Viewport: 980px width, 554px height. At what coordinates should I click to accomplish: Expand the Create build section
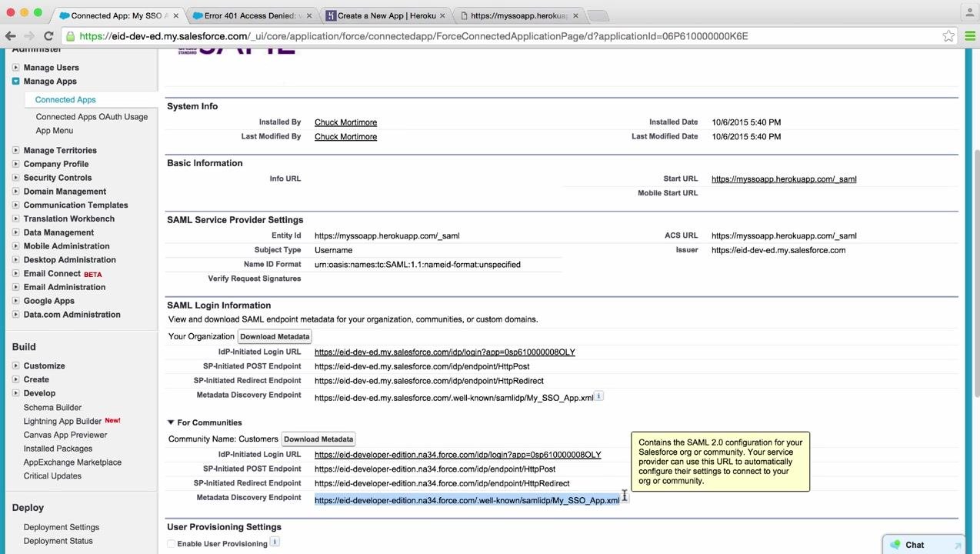click(15, 379)
